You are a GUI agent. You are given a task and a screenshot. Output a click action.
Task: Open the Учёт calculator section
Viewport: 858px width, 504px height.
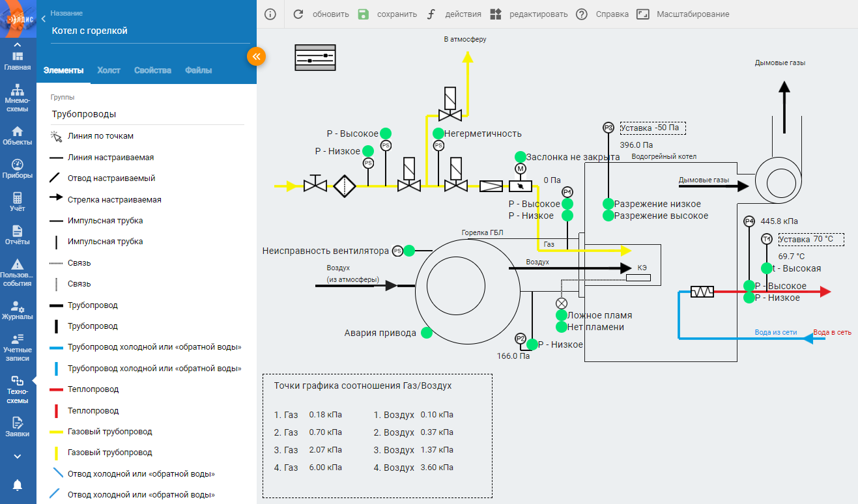click(18, 203)
